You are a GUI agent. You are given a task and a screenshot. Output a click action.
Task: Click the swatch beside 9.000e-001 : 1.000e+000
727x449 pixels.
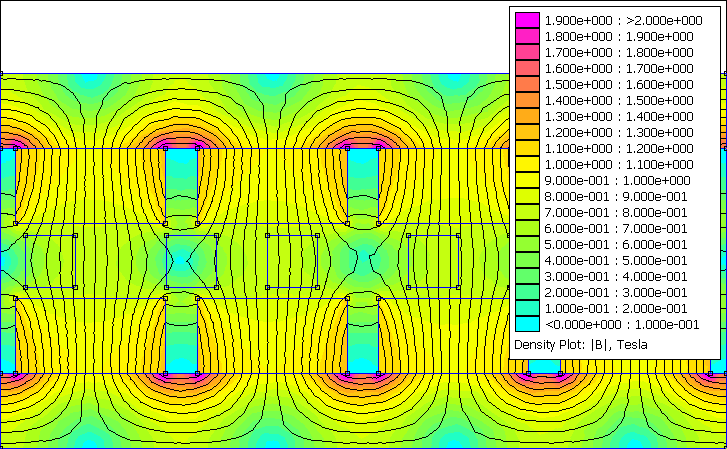click(527, 180)
